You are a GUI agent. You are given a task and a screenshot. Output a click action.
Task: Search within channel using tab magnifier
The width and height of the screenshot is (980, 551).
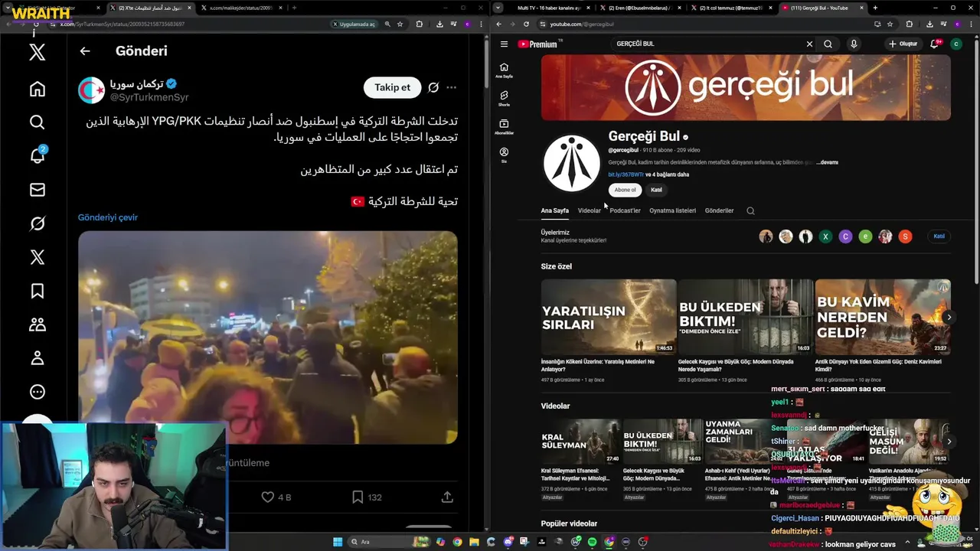(x=750, y=210)
